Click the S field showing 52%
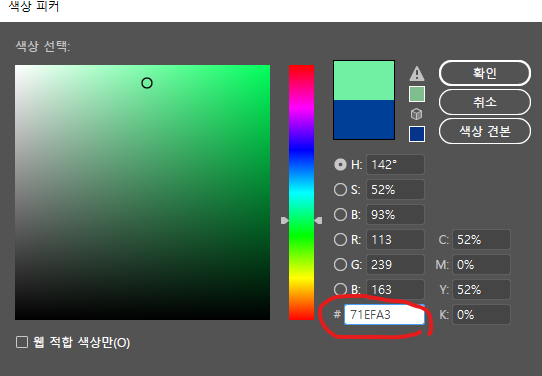The height and width of the screenshot is (376, 542). coord(395,189)
